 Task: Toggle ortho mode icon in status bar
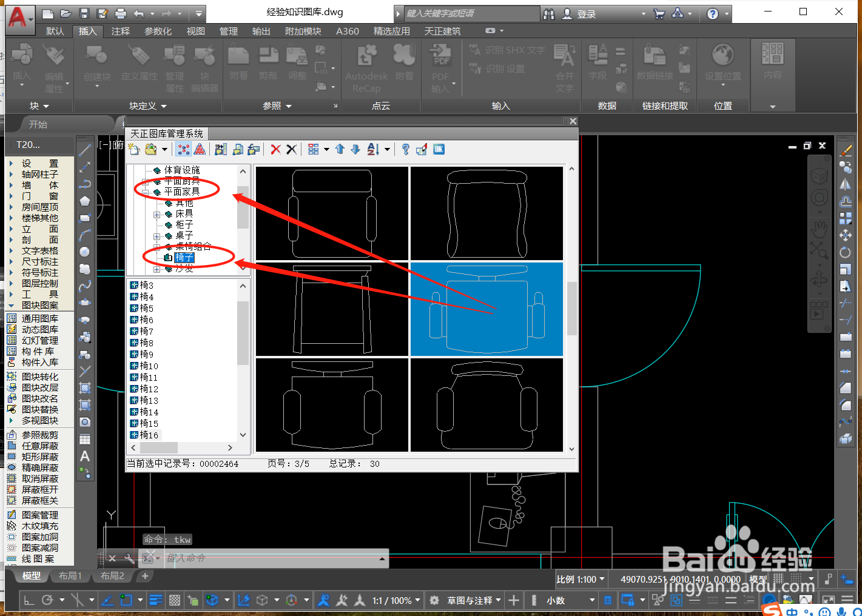coord(29,600)
